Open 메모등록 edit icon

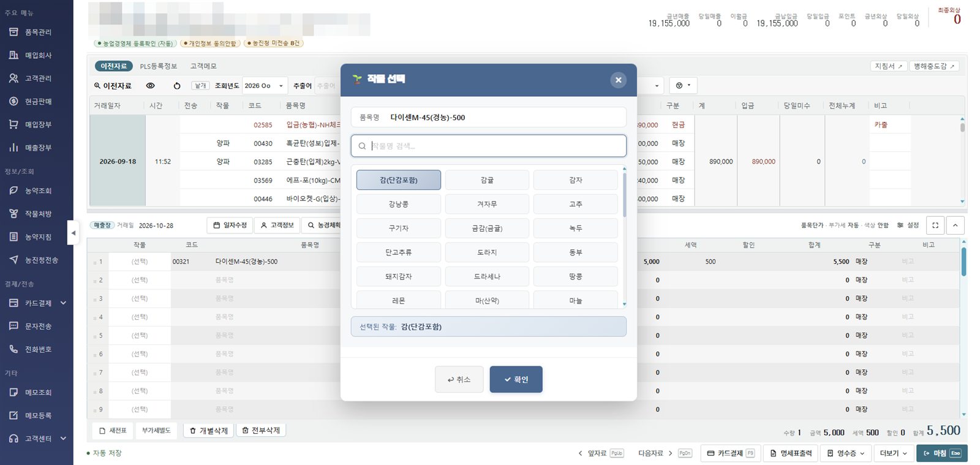pos(13,415)
